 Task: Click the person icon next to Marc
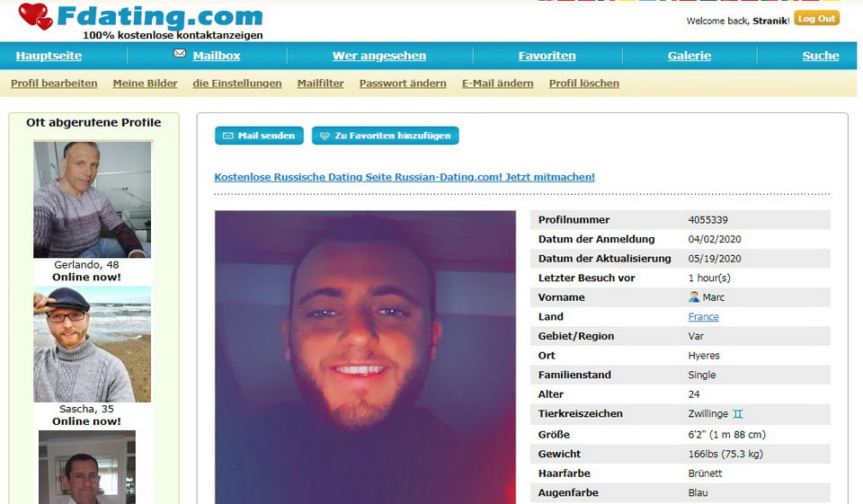[x=693, y=297]
